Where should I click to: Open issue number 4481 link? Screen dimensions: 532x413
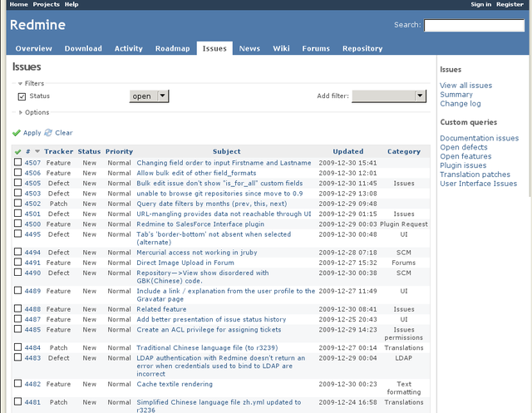[32, 402]
